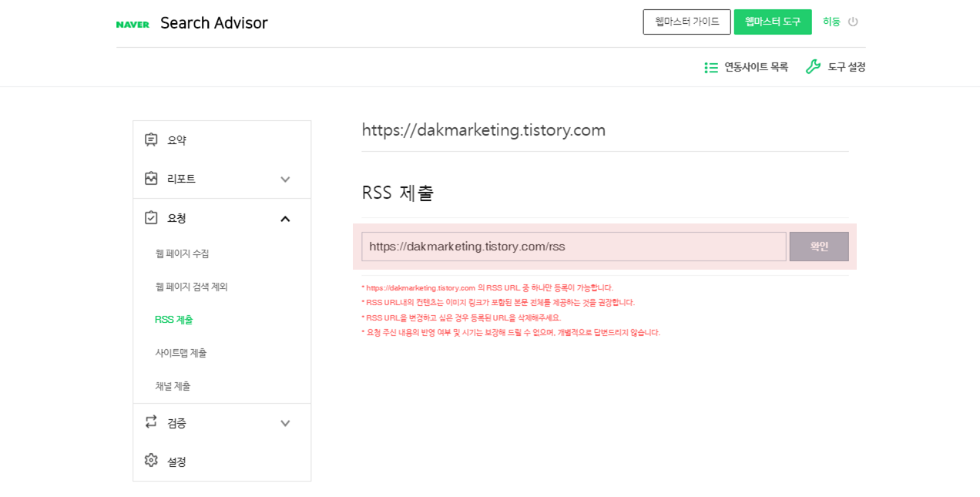The image size is (980, 497).
Task: Click the note about 개별적으로 답변드리지 않습니다
Action: 511,333
